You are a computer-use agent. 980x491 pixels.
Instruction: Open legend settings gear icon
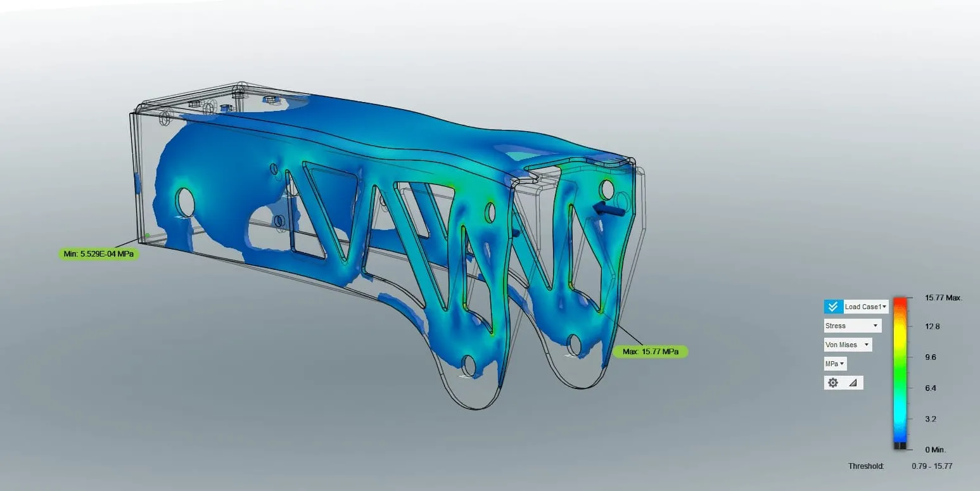click(x=833, y=383)
